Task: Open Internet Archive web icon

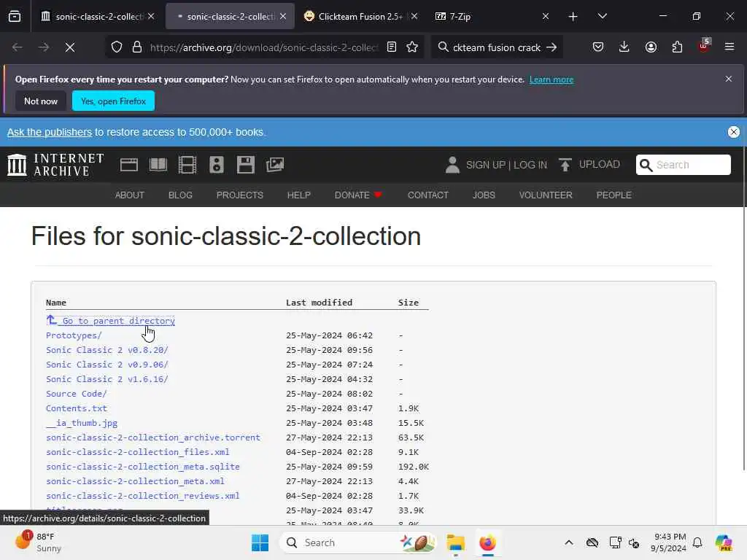Action: pyautogui.click(x=129, y=165)
